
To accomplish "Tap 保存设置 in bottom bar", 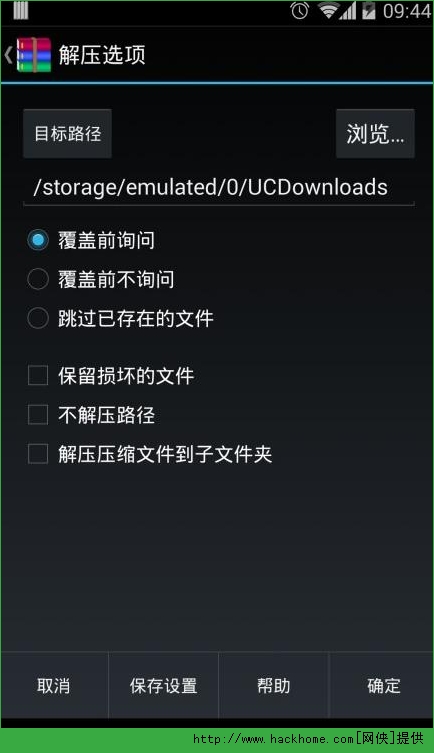I will [x=163, y=685].
